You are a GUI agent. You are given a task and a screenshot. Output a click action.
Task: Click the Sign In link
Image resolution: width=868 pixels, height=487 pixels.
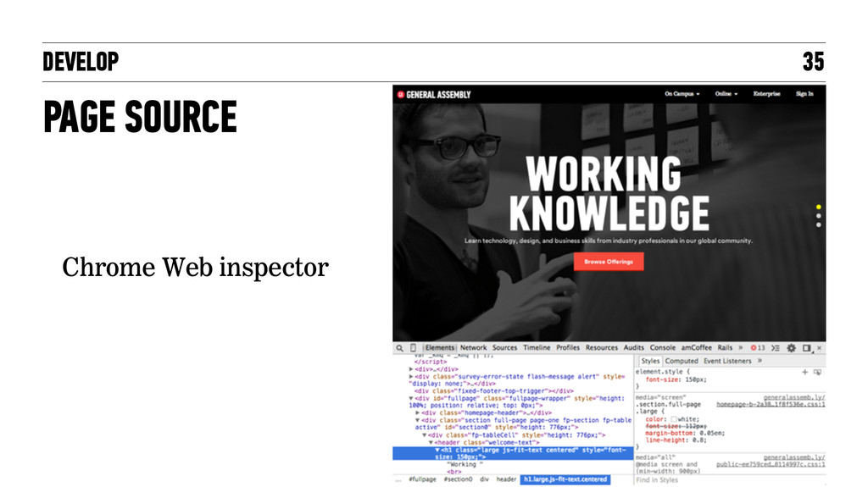pyautogui.click(x=805, y=93)
